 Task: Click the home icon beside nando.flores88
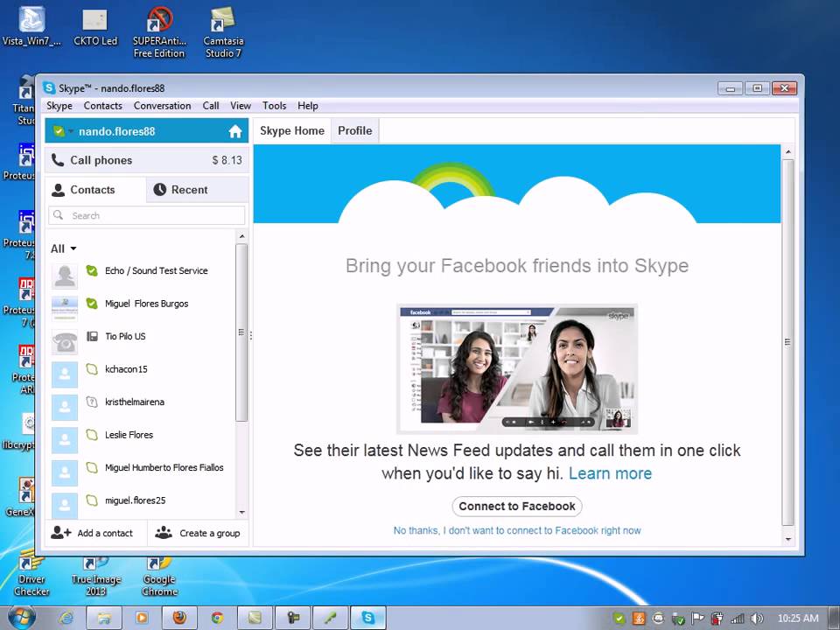pyautogui.click(x=235, y=131)
